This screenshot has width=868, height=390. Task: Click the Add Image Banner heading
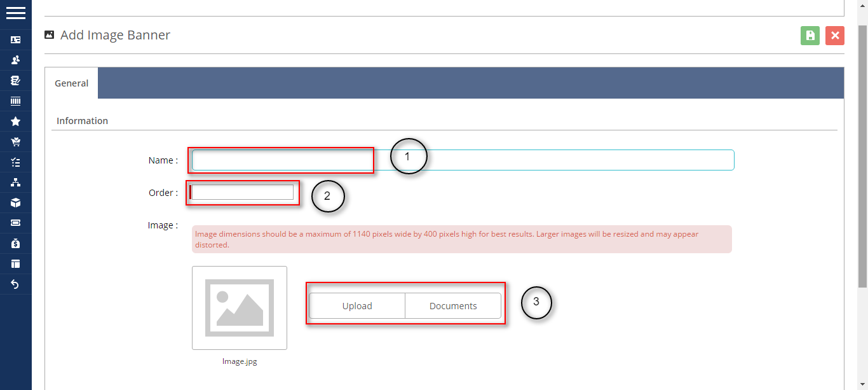[x=115, y=35]
